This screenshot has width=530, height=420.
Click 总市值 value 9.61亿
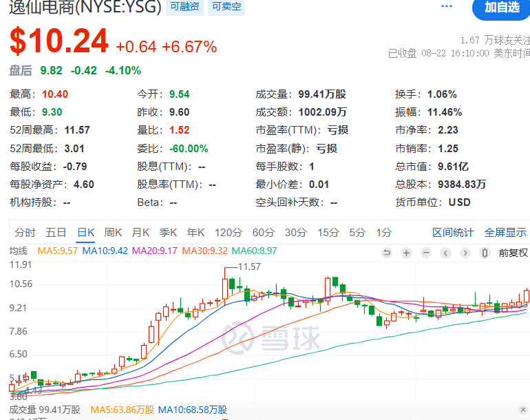click(453, 167)
